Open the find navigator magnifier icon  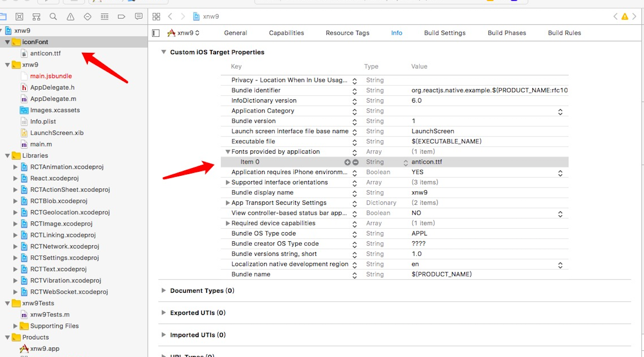point(53,17)
